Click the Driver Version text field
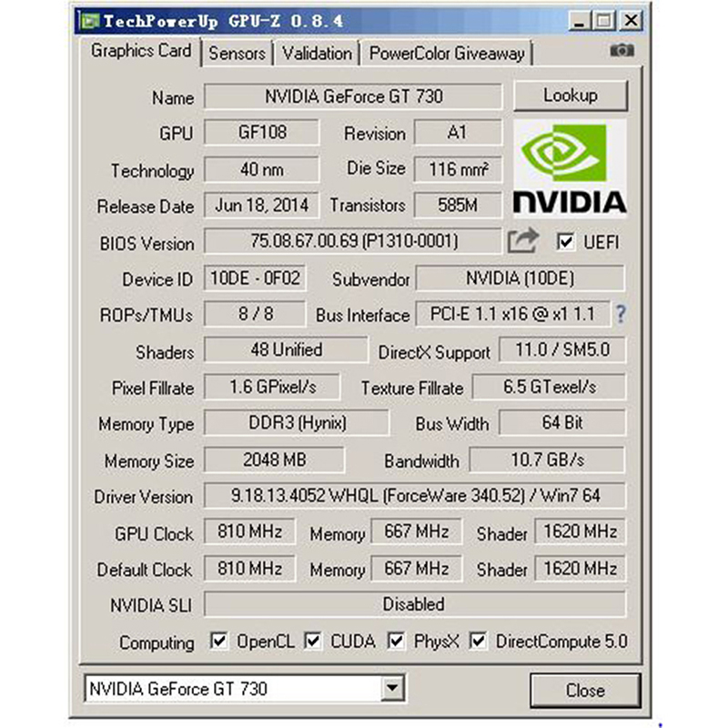The image size is (728, 728). pos(414,496)
